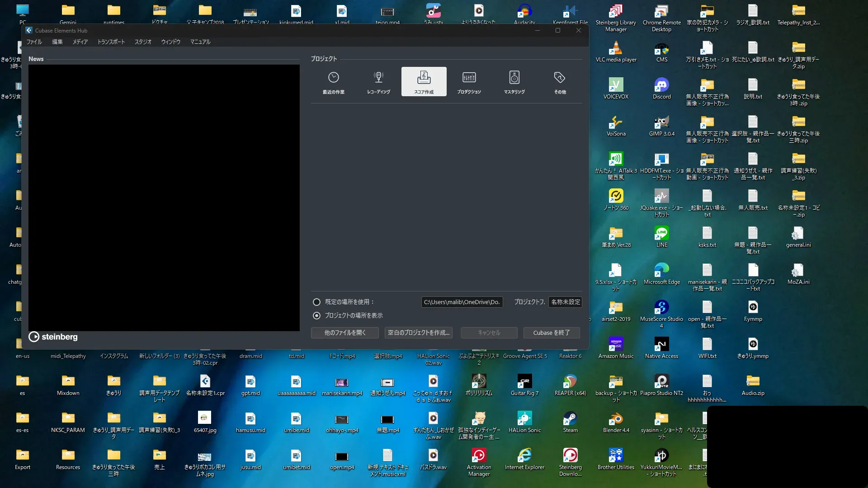Click the Steinberg logo in the hub
Screen dimensions: 868x488
click(x=53, y=337)
